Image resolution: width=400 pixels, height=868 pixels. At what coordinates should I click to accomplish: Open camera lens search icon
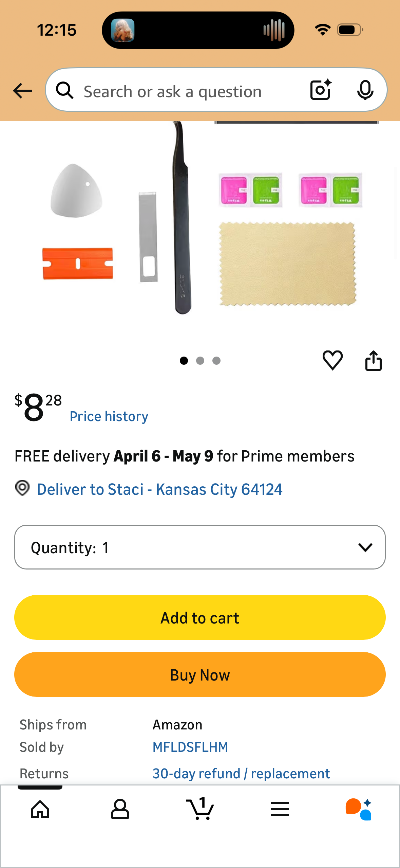click(x=321, y=90)
